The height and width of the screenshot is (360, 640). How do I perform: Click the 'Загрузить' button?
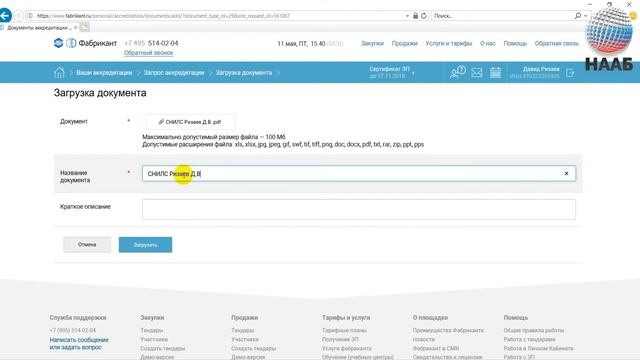pyautogui.click(x=145, y=245)
